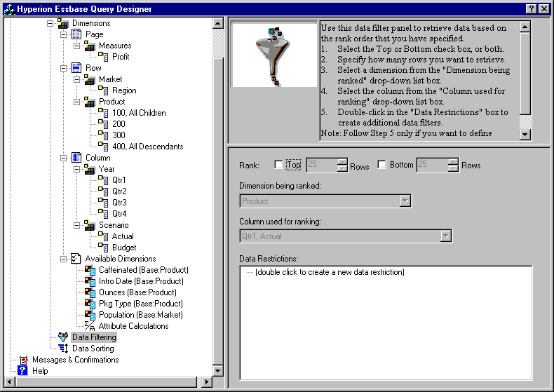
Task: Decrease the Bottom rows spinner value
Action: tap(453, 168)
